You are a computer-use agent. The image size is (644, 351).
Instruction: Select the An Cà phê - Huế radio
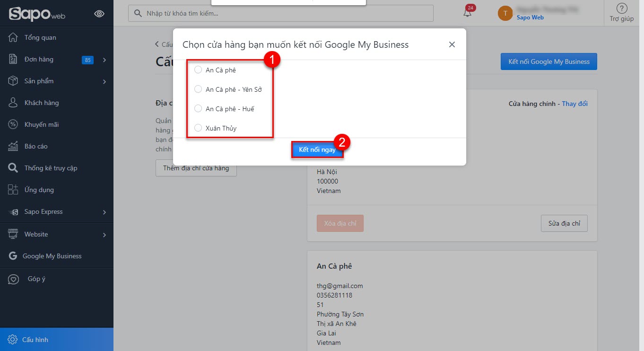tap(198, 109)
